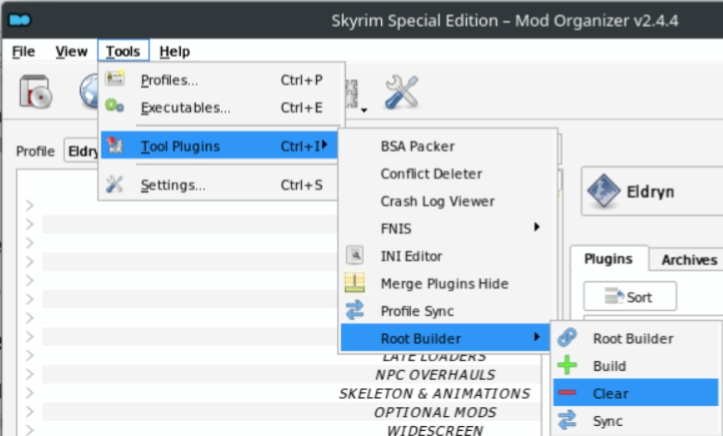Click the Sort button

click(629, 296)
